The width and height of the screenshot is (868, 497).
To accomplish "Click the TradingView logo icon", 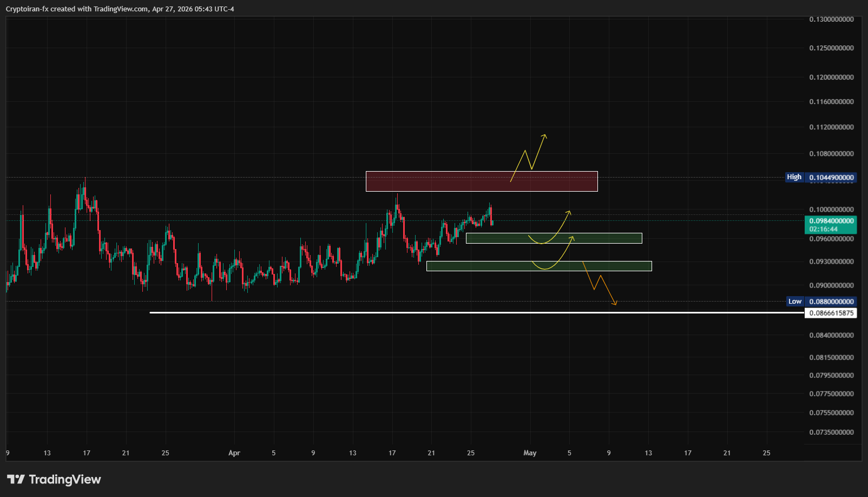I will (x=16, y=479).
